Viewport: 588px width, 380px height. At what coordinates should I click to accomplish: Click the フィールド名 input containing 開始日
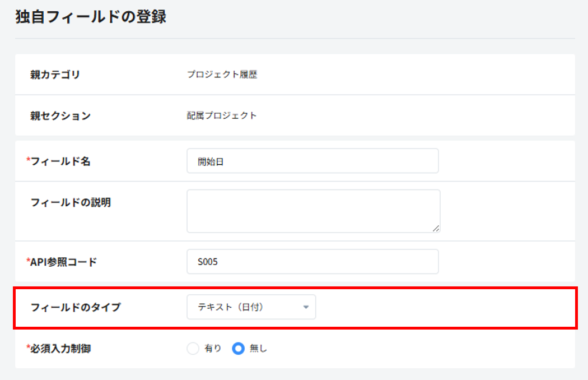(x=312, y=161)
